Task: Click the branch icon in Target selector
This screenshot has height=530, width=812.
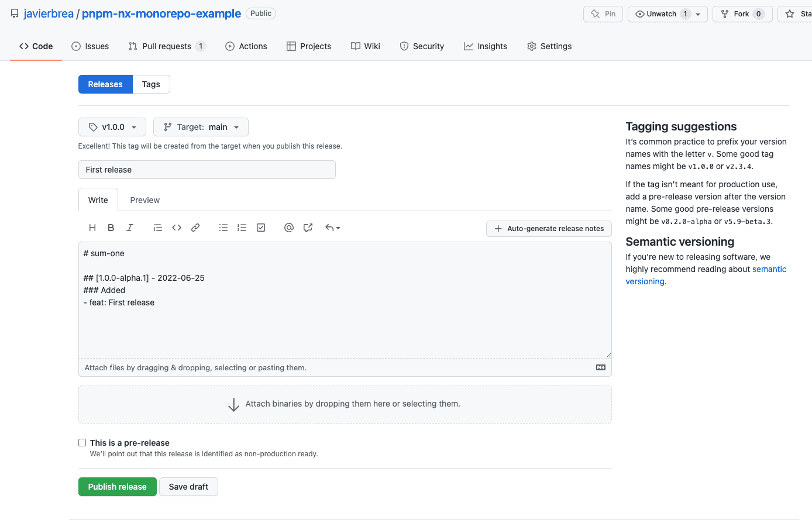Action: click(168, 127)
